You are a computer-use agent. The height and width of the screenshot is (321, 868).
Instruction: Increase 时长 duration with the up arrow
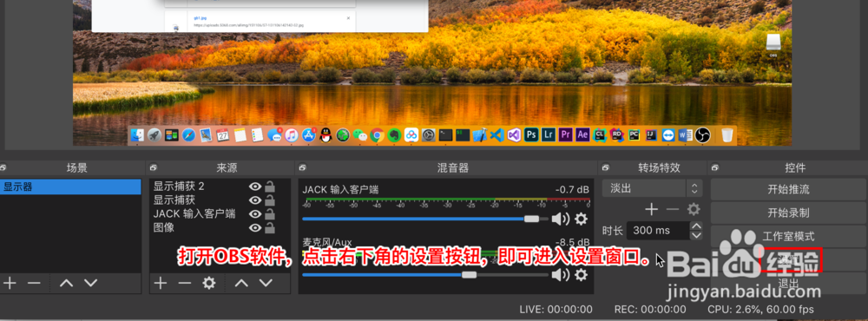point(697,226)
